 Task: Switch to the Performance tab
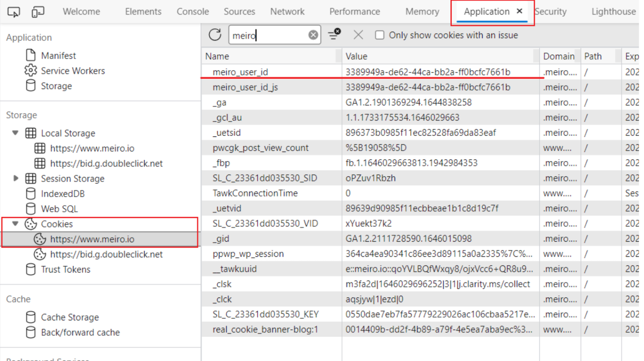tap(355, 12)
